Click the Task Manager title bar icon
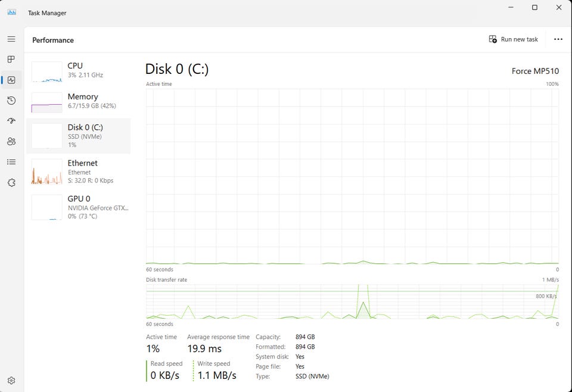Image resolution: width=572 pixels, height=392 pixels. point(12,13)
